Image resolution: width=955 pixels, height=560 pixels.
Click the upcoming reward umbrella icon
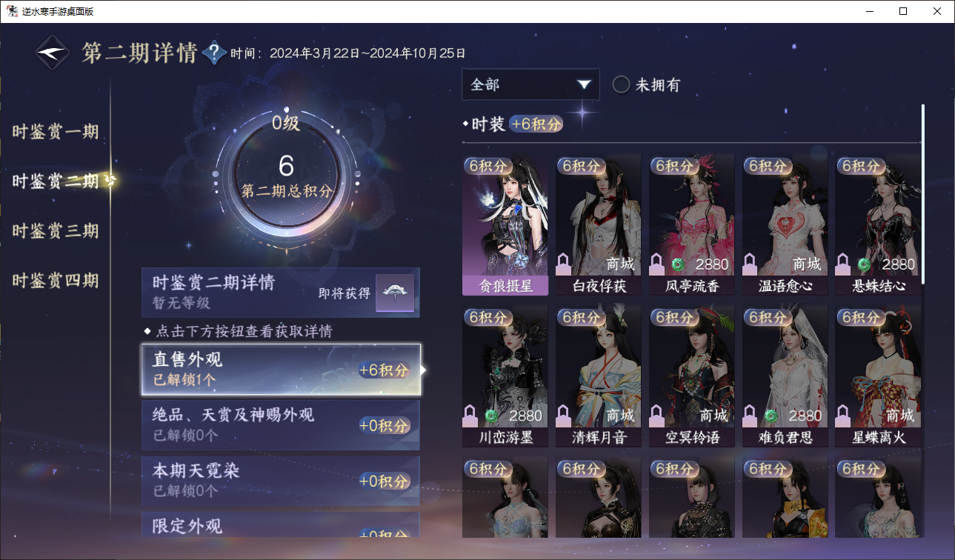394,293
